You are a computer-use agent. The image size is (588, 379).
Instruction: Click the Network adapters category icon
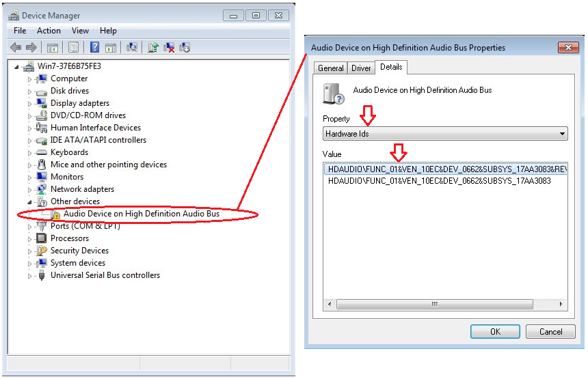coord(41,189)
